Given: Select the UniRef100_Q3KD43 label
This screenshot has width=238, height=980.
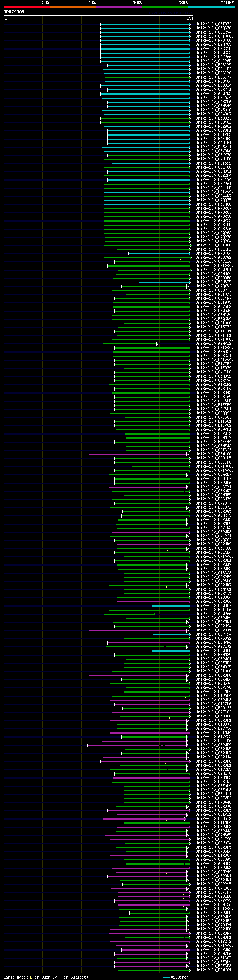Looking at the screenshot, I should (x=213, y=392).
